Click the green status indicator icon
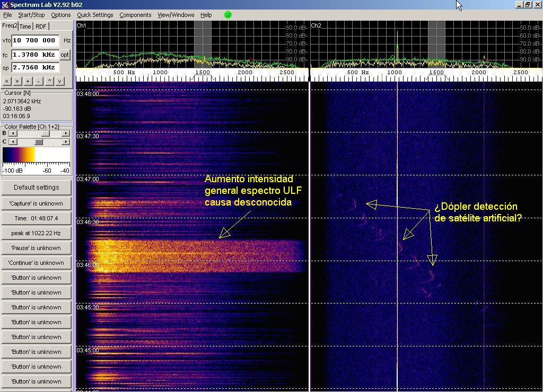The width and height of the screenshot is (543, 392). tap(228, 15)
